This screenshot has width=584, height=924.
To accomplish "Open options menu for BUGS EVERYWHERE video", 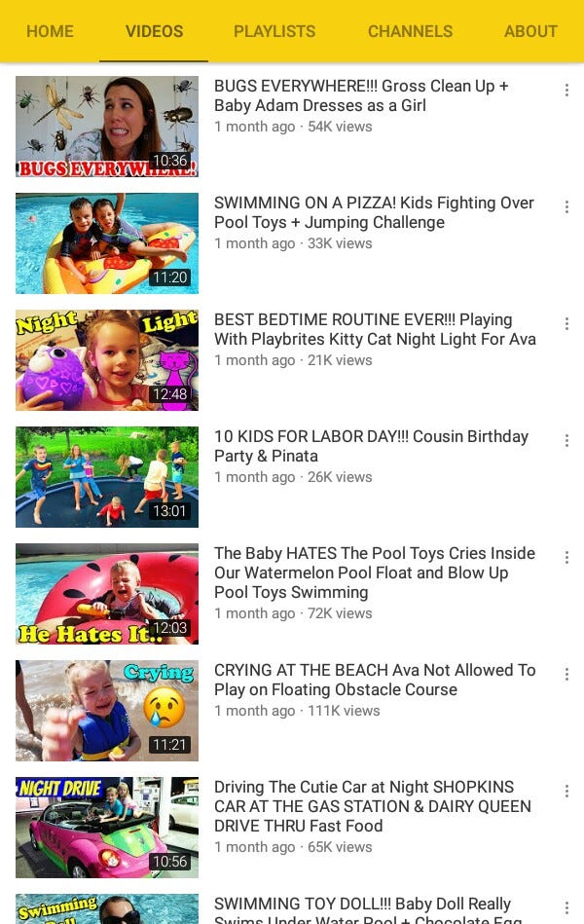I will [566, 91].
